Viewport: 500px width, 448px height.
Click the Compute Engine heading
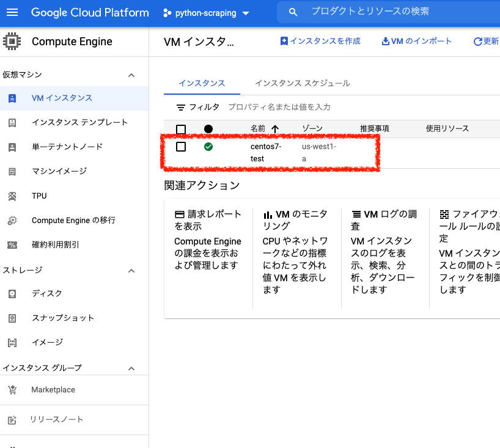click(72, 42)
